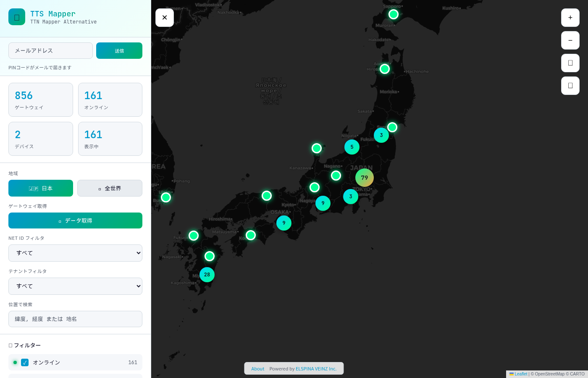Uncheck the オンライン filter checkbox
The image size is (588, 378).
(x=25, y=362)
